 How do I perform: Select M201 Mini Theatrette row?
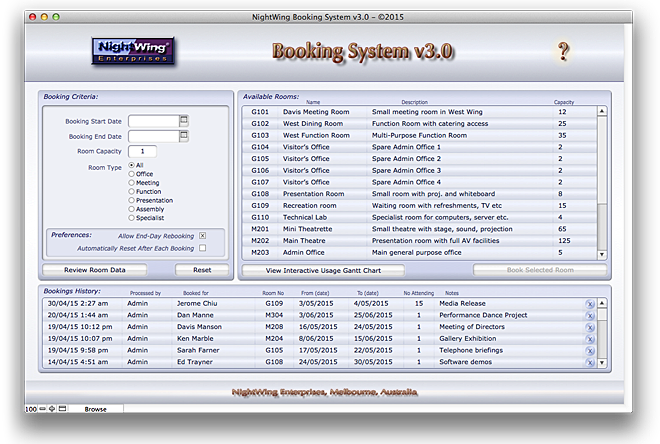point(420,229)
